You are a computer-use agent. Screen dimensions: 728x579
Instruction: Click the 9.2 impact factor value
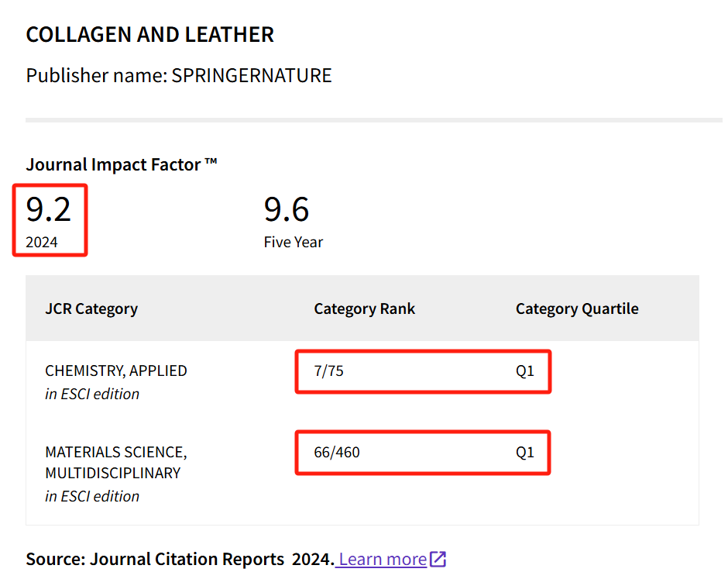pyautogui.click(x=49, y=209)
